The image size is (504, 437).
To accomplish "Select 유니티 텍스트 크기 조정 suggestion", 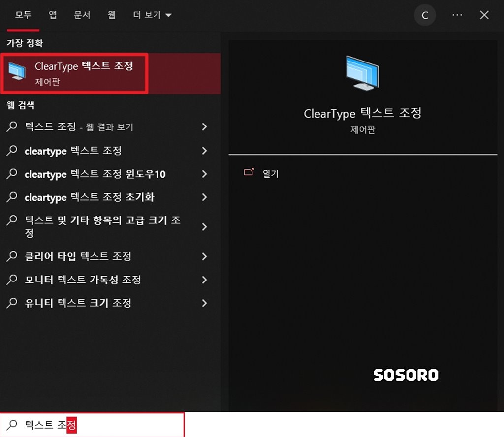I will (x=111, y=303).
